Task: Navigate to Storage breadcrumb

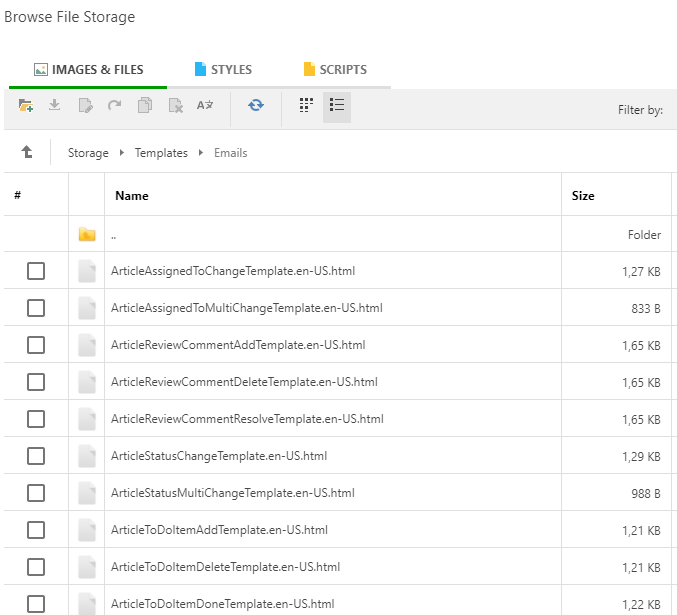Action: click(88, 153)
